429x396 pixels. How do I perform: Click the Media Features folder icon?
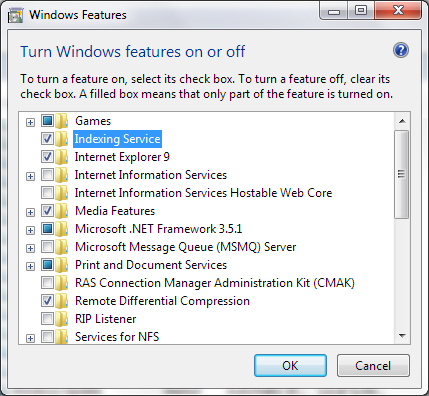pyautogui.click(x=62, y=211)
